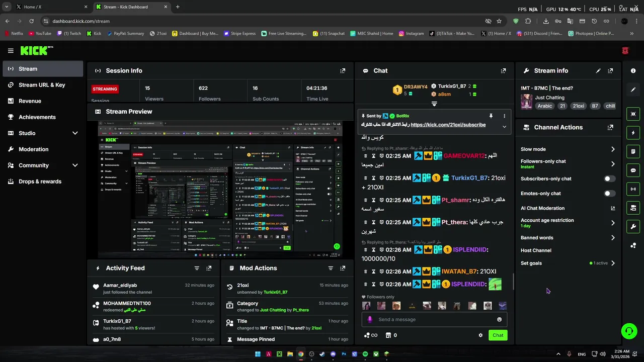Open the Twitch bookmark

coord(69,34)
